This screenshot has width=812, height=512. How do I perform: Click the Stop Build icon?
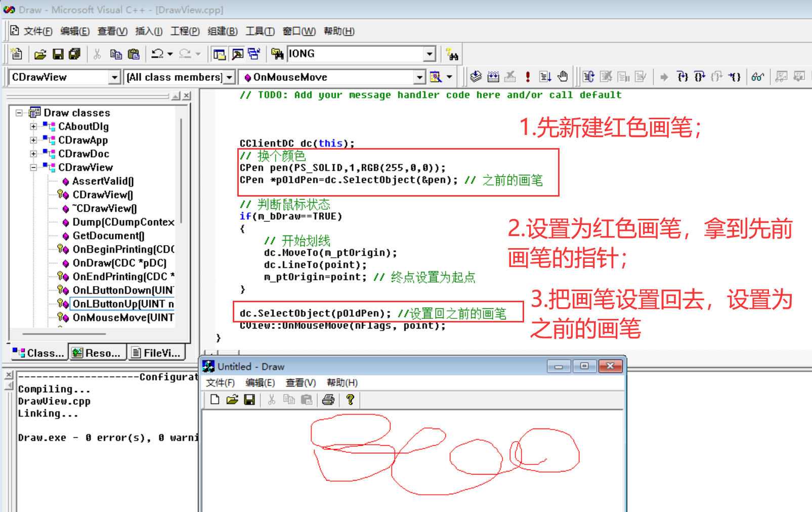[x=510, y=77]
